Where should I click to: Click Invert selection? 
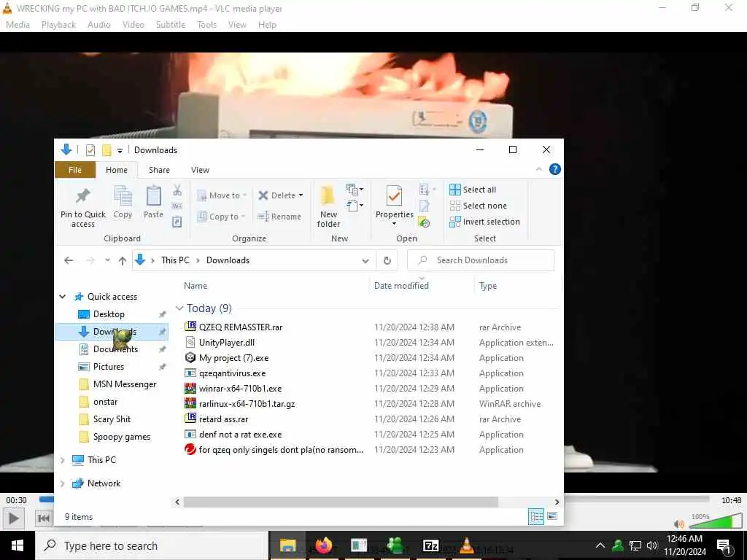[484, 222]
